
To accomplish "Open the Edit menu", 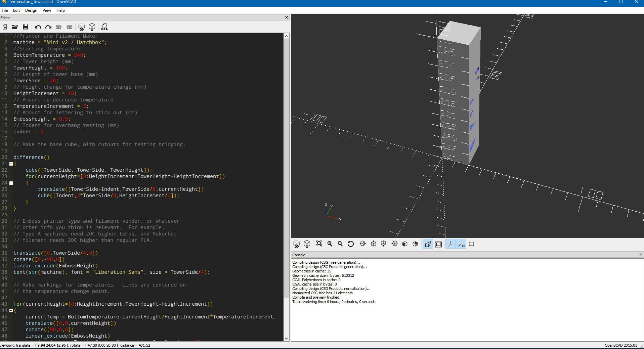I will [16, 10].
